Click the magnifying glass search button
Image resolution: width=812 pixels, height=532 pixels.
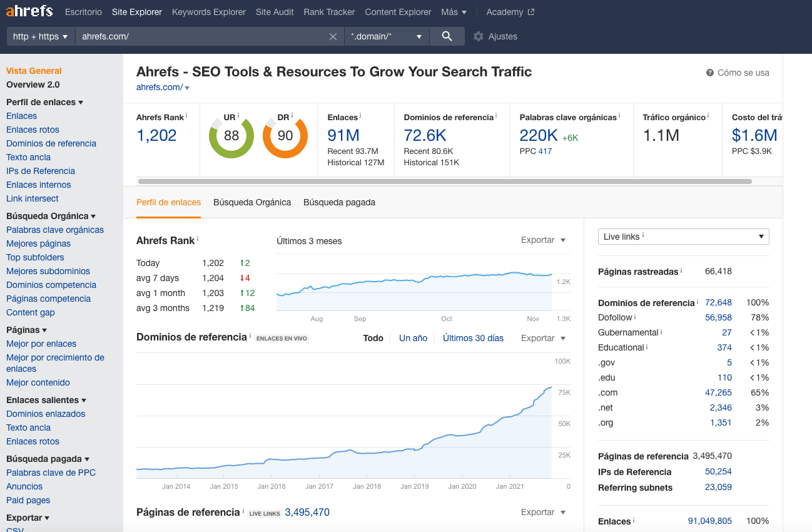pos(447,36)
